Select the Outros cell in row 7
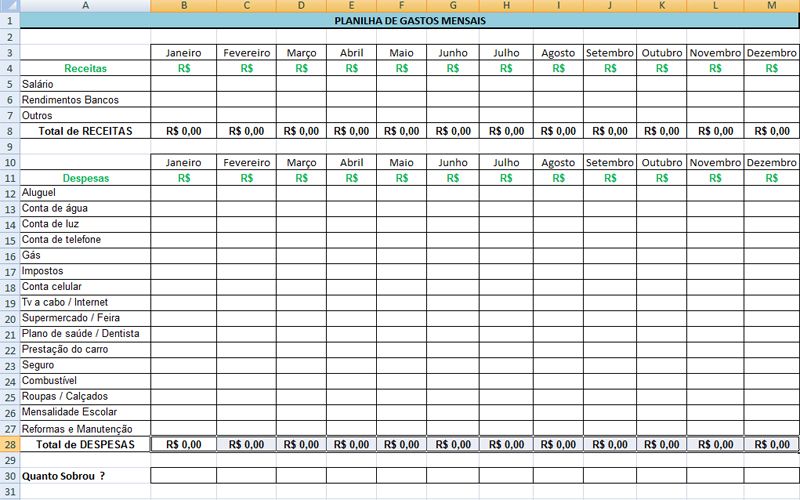 pyautogui.click(x=85, y=115)
